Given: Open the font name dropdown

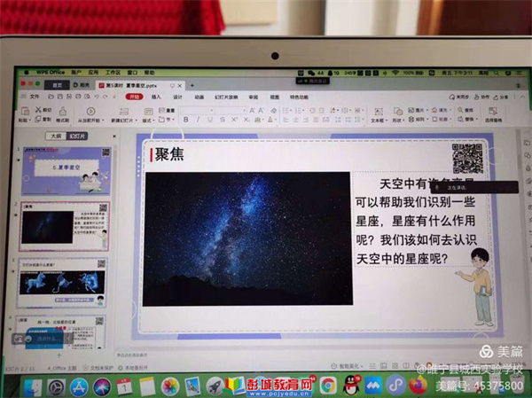Looking at the screenshot, I should pos(212,111).
